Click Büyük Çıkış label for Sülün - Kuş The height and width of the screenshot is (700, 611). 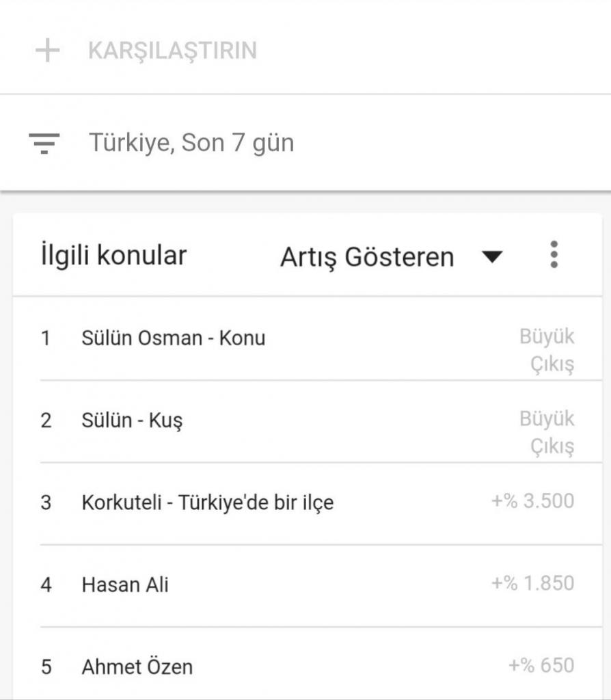click(x=547, y=432)
